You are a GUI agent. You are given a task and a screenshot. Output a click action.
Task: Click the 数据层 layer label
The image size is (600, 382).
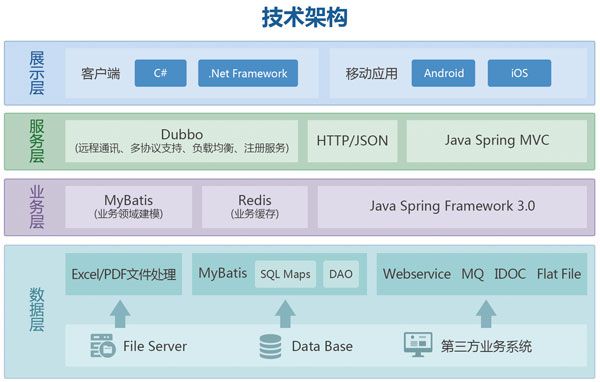click(x=37, y=310)
